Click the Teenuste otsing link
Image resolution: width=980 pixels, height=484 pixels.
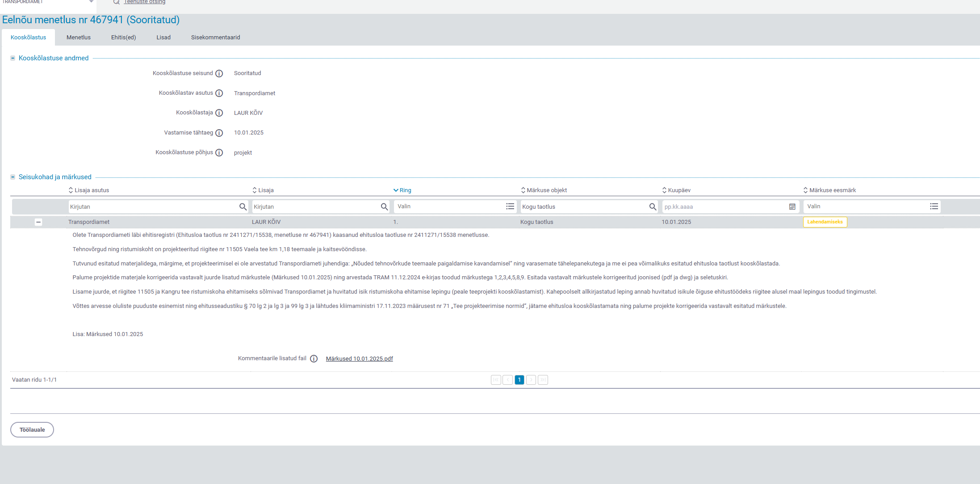click(145, 2)
